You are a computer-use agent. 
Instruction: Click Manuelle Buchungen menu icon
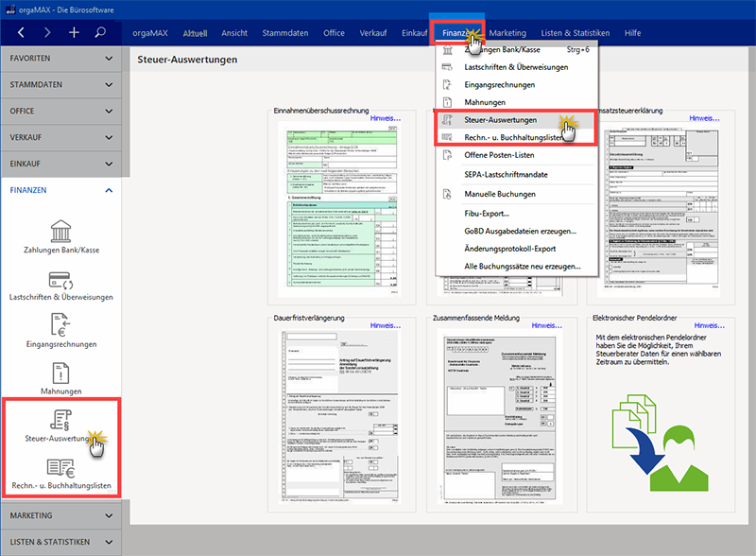[447, 194]
